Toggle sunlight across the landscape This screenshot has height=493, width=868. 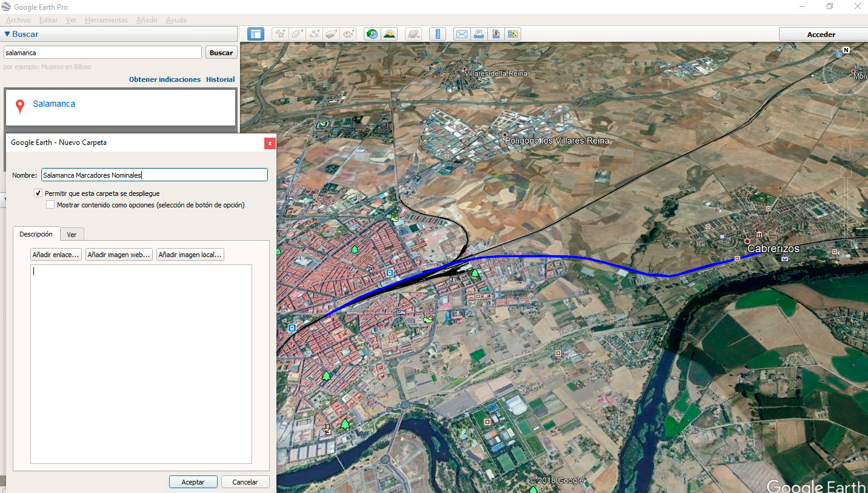(x=389, y=34)
